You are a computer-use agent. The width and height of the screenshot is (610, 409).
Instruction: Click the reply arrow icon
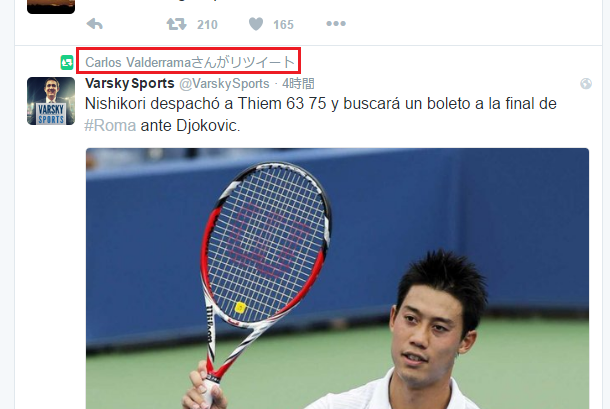95,24
